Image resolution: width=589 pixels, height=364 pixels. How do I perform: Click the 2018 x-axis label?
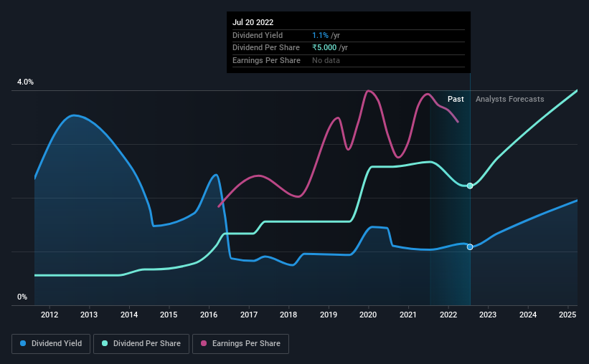tap(288, 315)
